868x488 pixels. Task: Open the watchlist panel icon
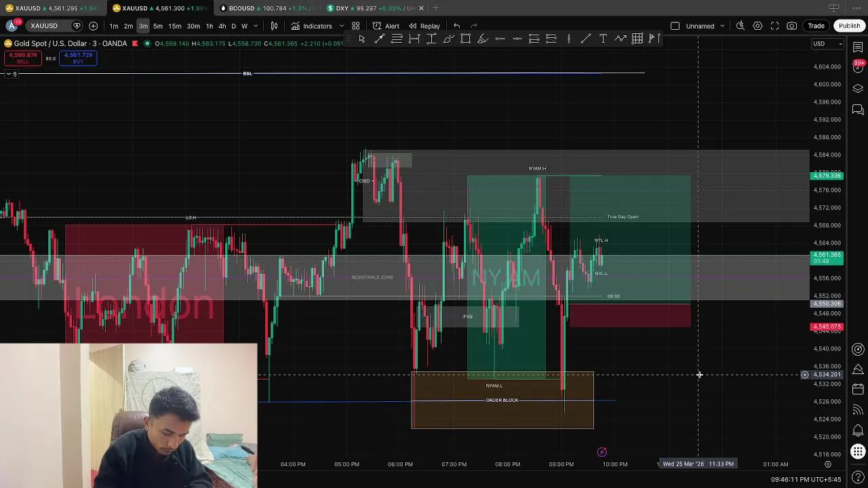(858, 47)
